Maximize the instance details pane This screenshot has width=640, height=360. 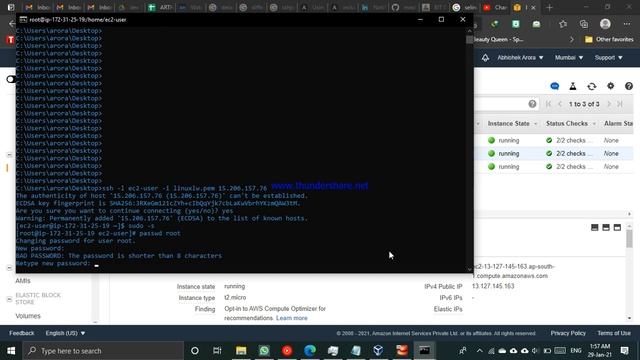click(617, 227)
